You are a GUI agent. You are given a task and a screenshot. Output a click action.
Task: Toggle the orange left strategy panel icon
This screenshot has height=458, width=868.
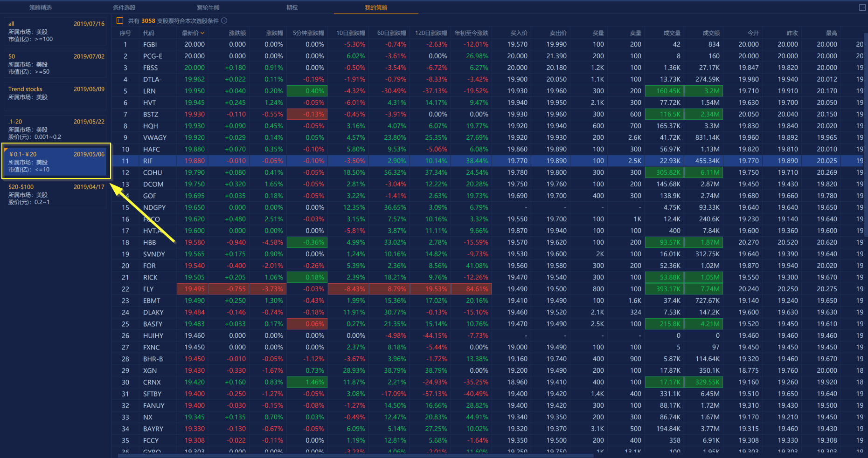(x=120, y=21)
